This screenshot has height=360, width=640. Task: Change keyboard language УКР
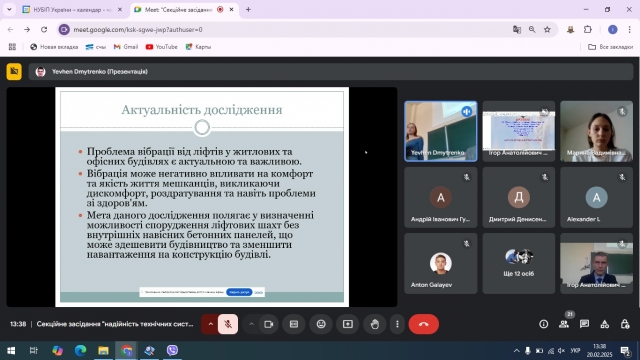click(576, 351)
